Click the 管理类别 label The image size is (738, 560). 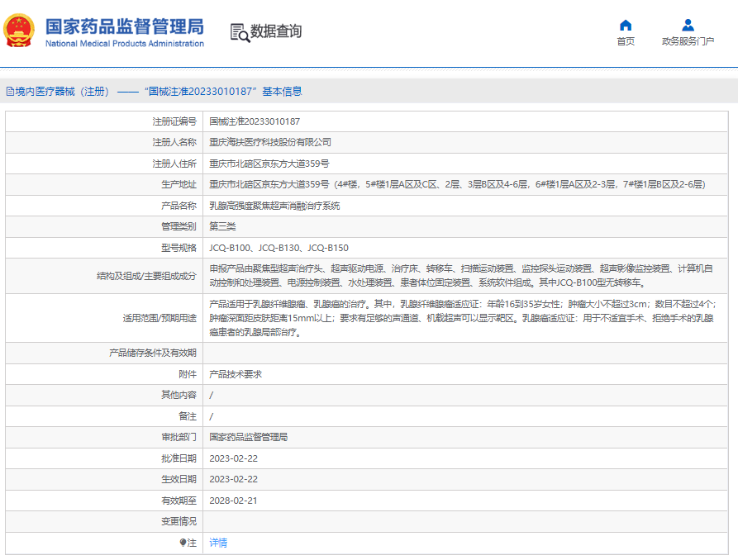179,226
